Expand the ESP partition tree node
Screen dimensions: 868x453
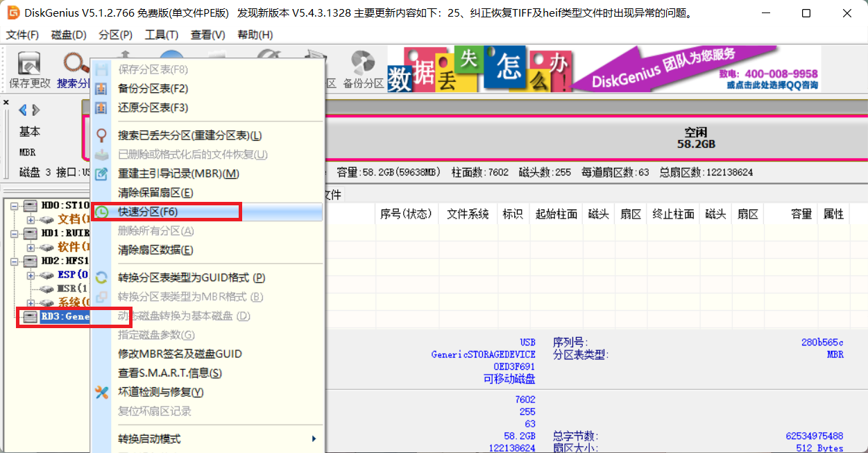pyautogui.click(x=31, y=275)
